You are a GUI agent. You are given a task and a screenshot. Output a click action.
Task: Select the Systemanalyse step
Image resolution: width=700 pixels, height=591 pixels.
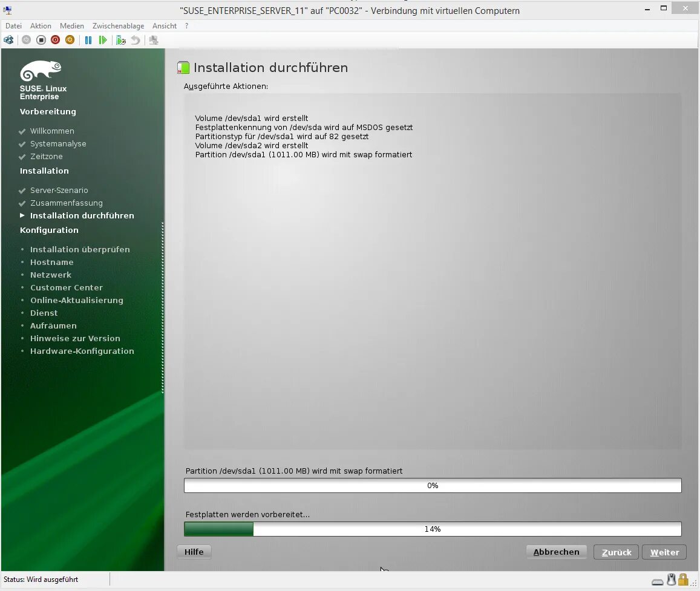58,144
